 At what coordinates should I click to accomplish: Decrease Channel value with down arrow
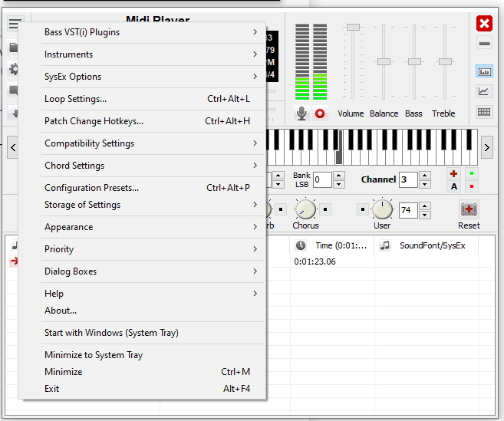pos(425,184)
